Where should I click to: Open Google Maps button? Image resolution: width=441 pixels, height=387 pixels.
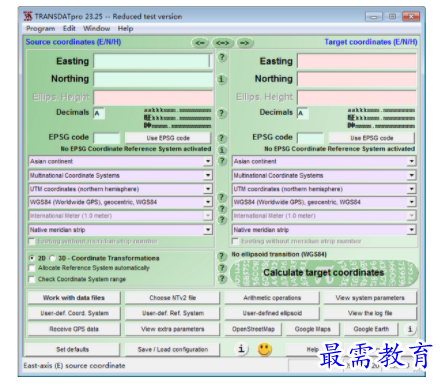point(312,329)
